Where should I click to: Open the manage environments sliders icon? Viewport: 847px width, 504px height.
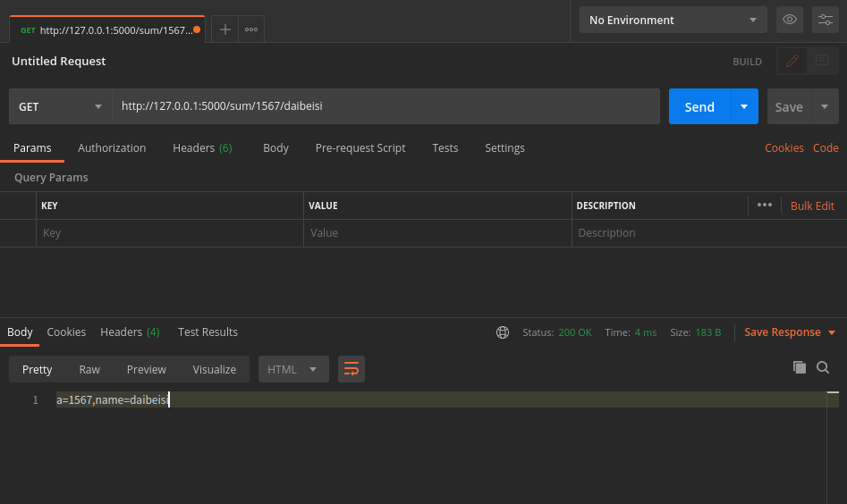point(825,20)
